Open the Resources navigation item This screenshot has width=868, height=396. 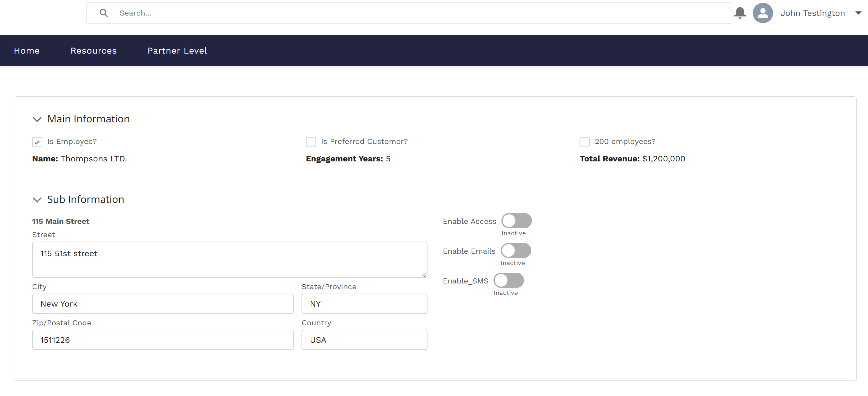pyautogui.click(x=93, y=50)
